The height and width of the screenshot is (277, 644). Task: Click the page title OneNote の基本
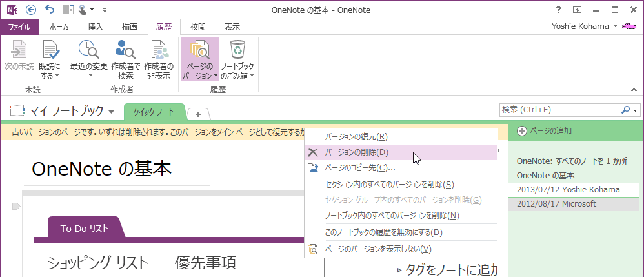(101, 169)
